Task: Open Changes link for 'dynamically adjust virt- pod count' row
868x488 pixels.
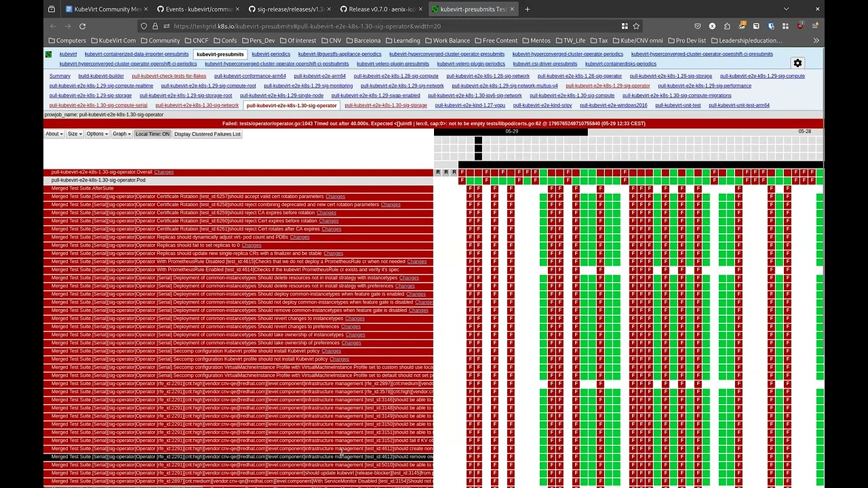Action: pos(300,237)
